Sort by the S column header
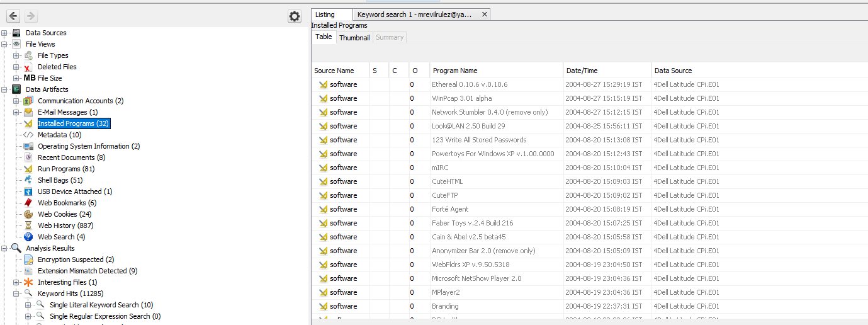 [x=380, y=71]
